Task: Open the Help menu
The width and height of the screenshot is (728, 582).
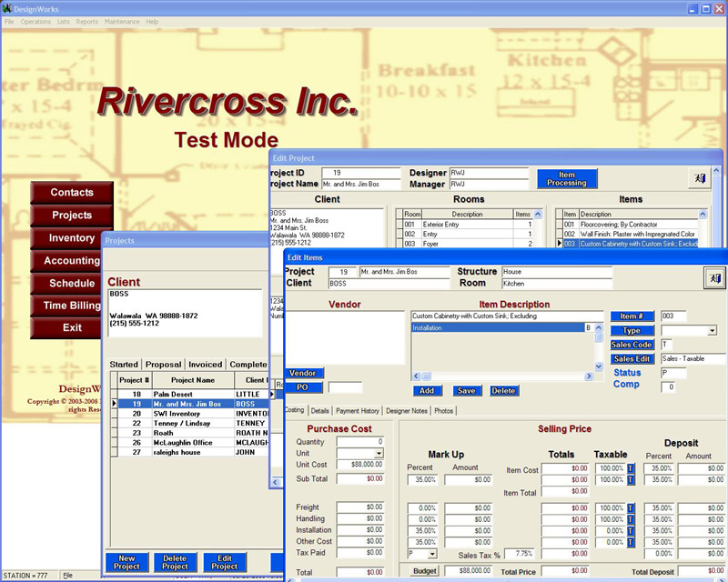Action: [x=152, y=22]
